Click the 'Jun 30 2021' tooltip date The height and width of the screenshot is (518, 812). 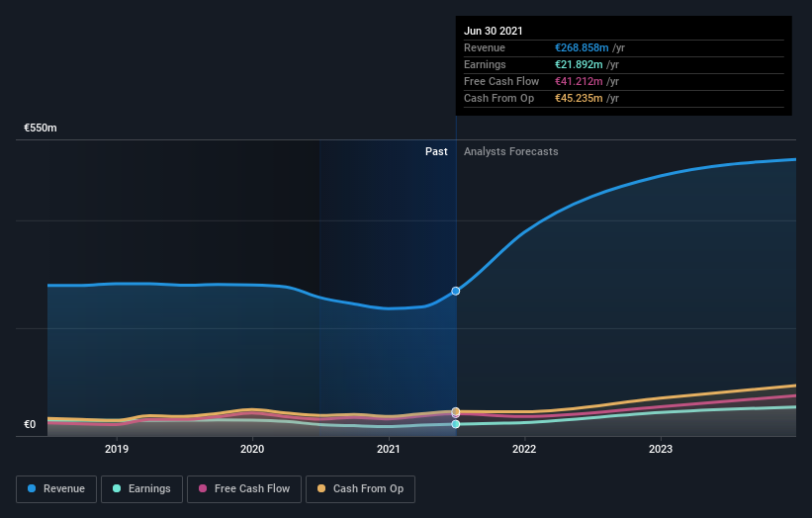tap(493, 31)
